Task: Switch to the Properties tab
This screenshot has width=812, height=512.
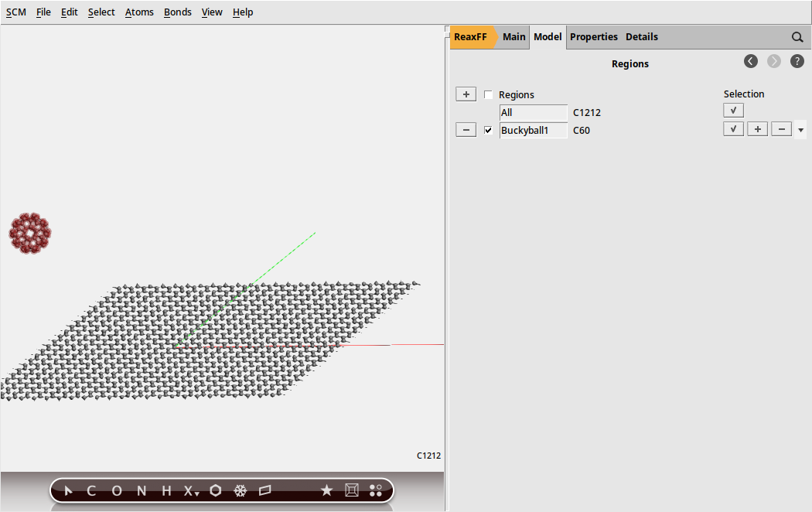Action: coord(593,36)
